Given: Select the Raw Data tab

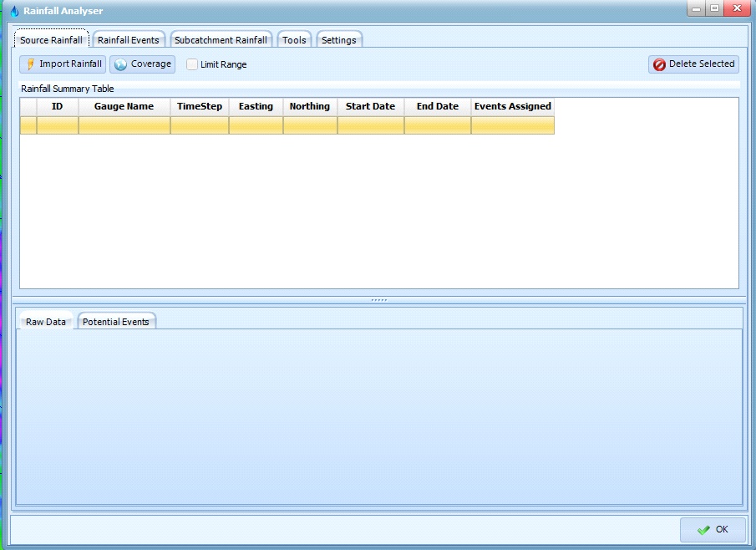Looking at the screenshot, I should (x=46, y=322).
